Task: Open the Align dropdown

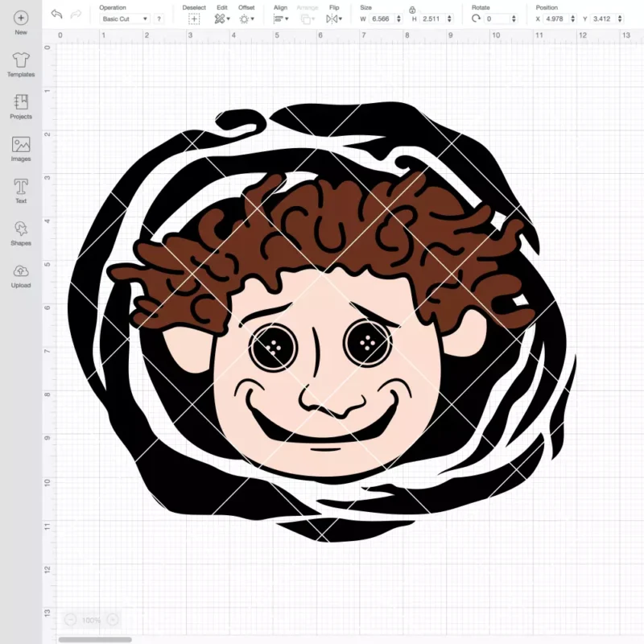Action: 281,19
